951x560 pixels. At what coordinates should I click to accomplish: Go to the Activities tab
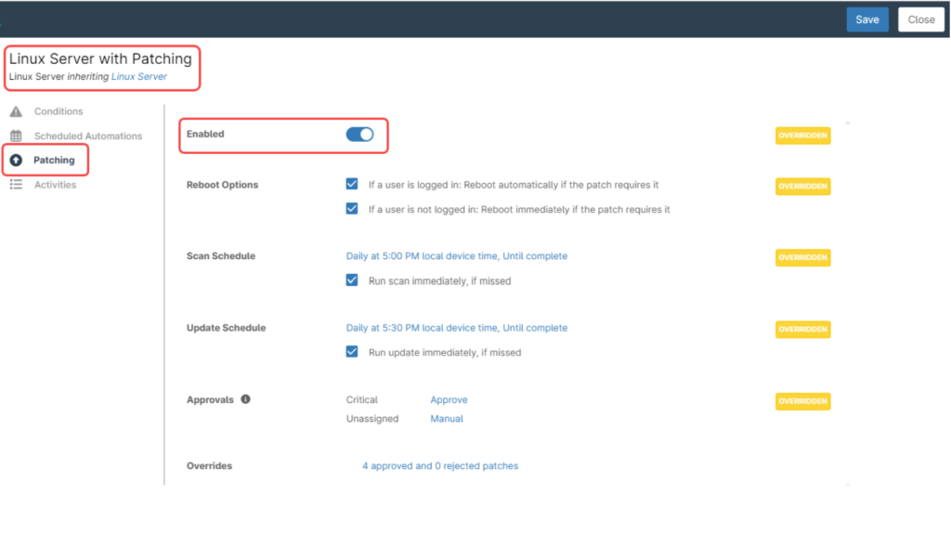[x=55, y=185]
